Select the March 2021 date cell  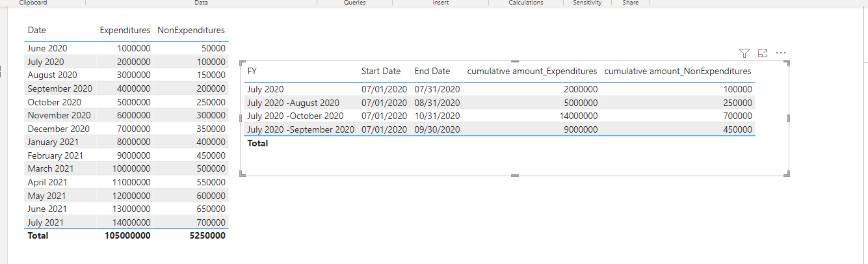click(51, 168)
